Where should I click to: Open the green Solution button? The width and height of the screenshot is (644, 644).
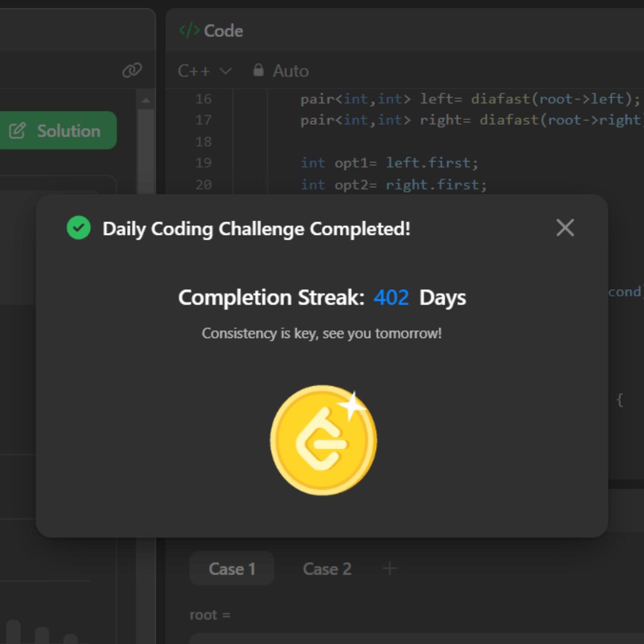point(58,131)
